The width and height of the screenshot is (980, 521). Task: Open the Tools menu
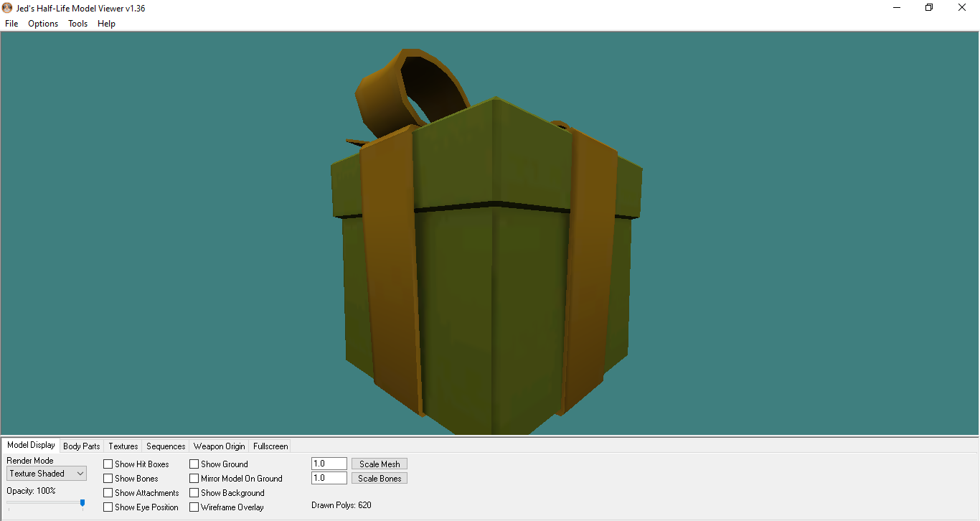77,24
